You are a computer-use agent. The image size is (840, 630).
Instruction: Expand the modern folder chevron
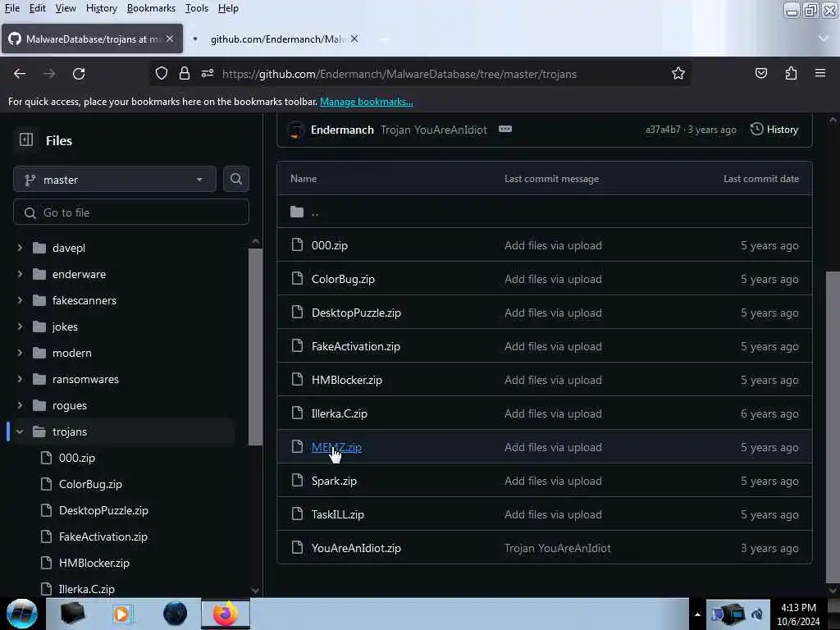20,353
